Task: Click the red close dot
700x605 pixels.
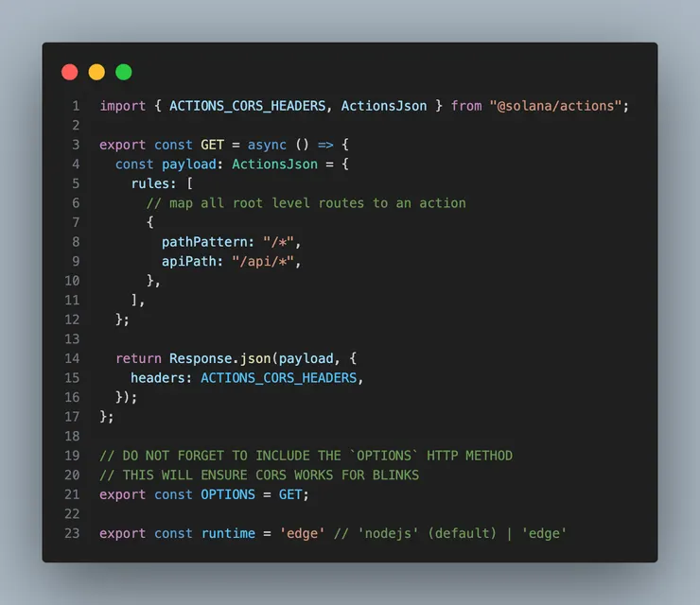Action: pyautogui.click(x=70, y=72)
